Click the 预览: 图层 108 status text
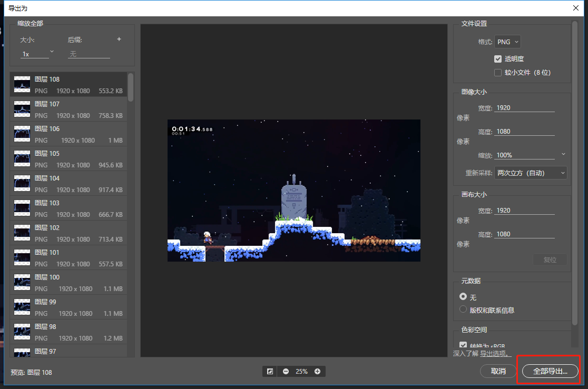This screenshot has height=389, width=588. coord(31,373)
